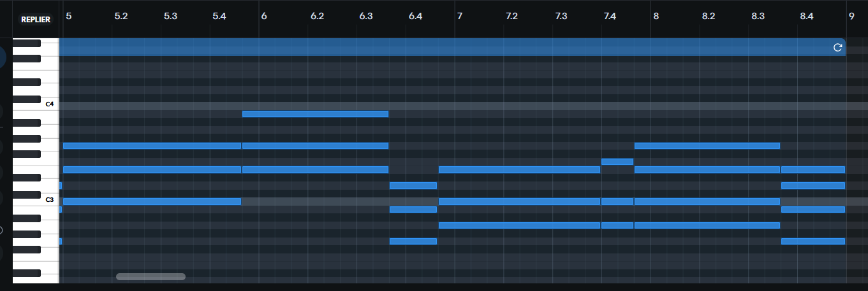Select the C3 note starting at bar 8

tap(707, 201)
